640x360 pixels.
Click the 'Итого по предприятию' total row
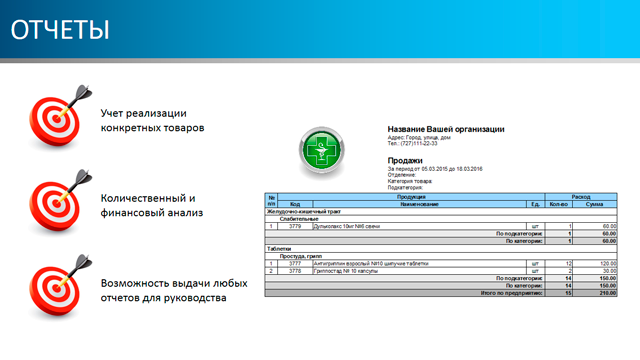(441, 293)
